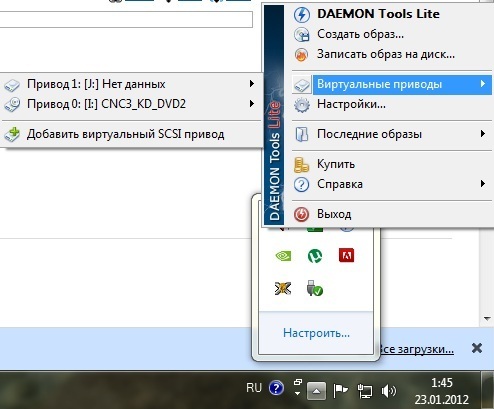Click the Action Center flag icon
The height and width of the screenshot is (409, 494).
coord(340,391)
